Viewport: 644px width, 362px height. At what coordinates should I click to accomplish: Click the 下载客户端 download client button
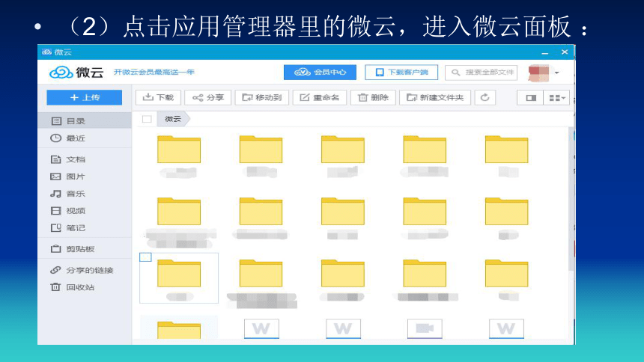[401, 73]
